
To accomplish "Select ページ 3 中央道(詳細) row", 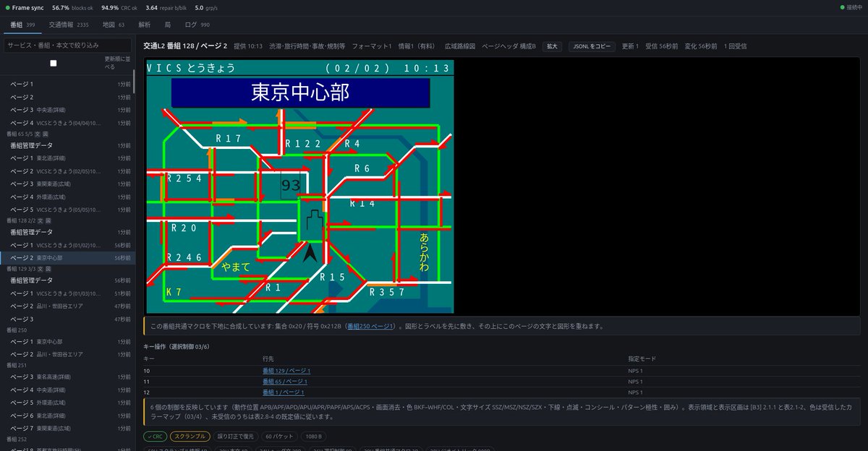I will click(67, 110).
